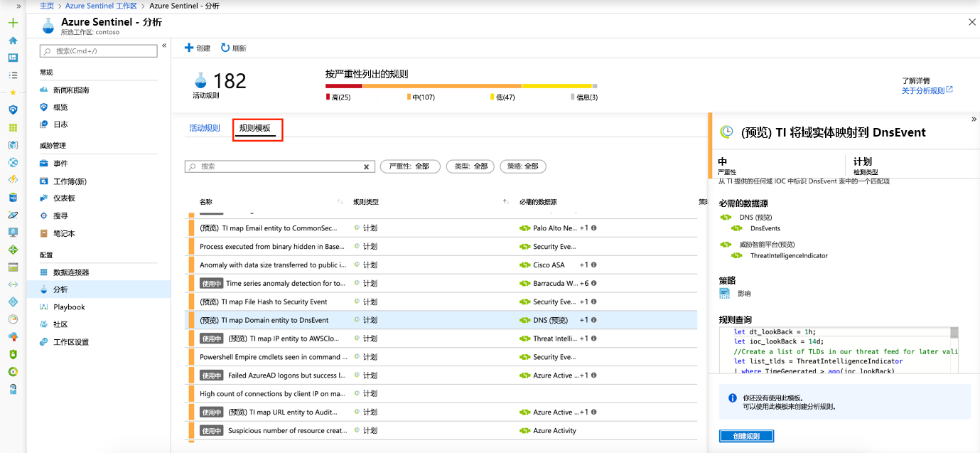Open the 严重性: 全部 filter dropdown
The width and height of the screenshot is (980, 453).
pos(410,166)
